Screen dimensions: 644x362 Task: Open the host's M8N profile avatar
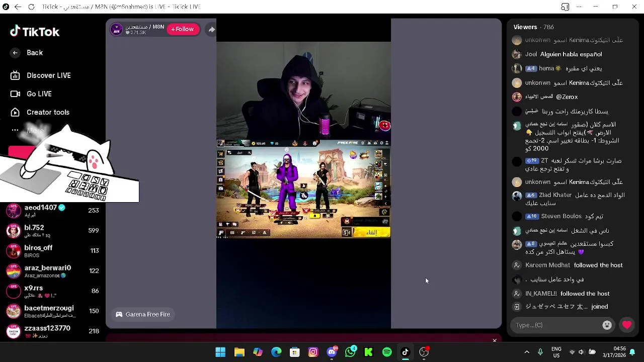click(117, 30)
